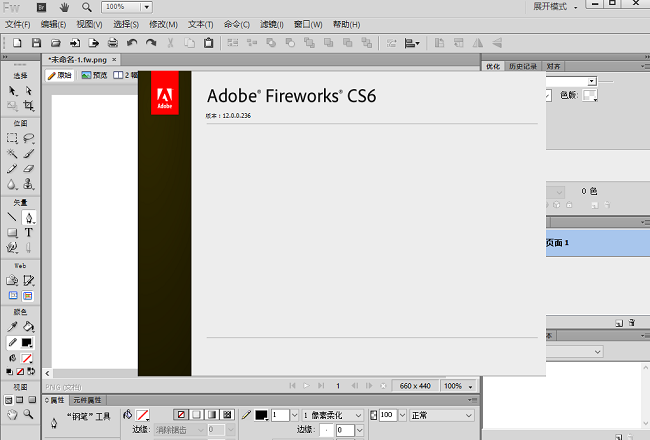Click the black stroke color swatch in properties

click(261, 415)
